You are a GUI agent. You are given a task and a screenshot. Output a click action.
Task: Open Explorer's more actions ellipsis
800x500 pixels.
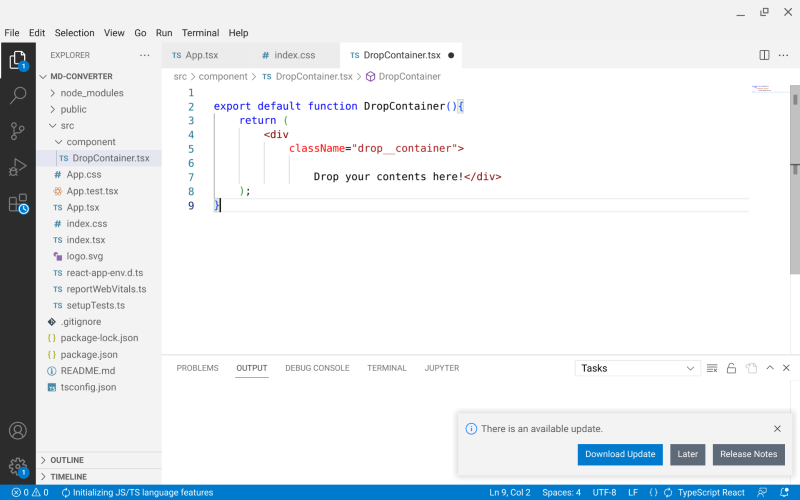click(x=145, y=55)
